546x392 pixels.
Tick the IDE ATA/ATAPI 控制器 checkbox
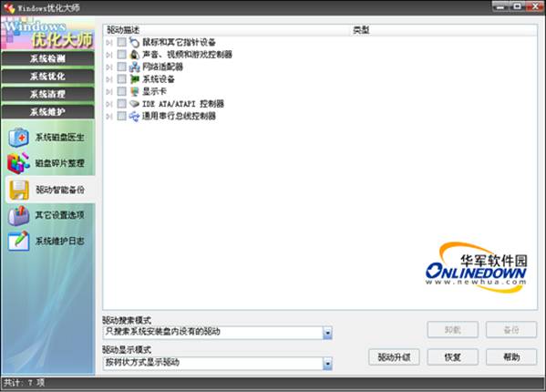(121, 103)
